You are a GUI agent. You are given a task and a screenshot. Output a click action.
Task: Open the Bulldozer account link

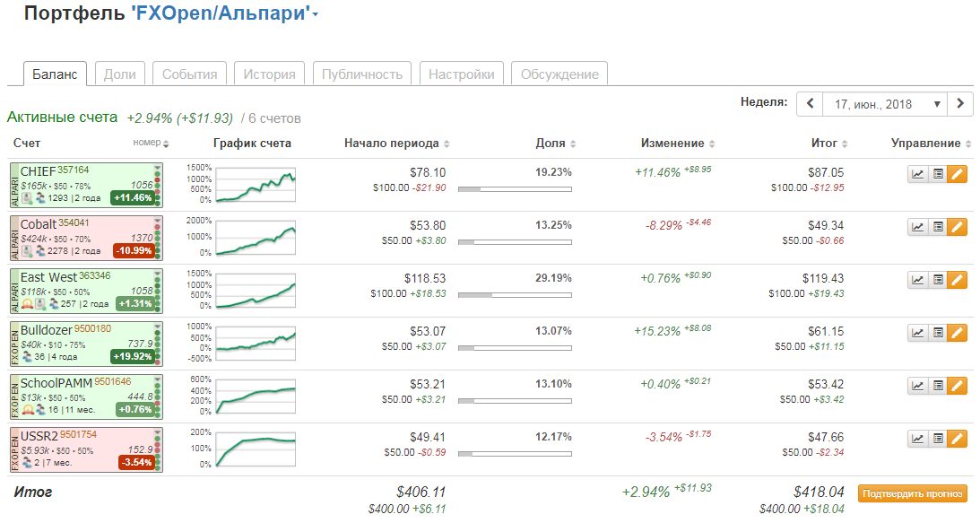[45, 329]
